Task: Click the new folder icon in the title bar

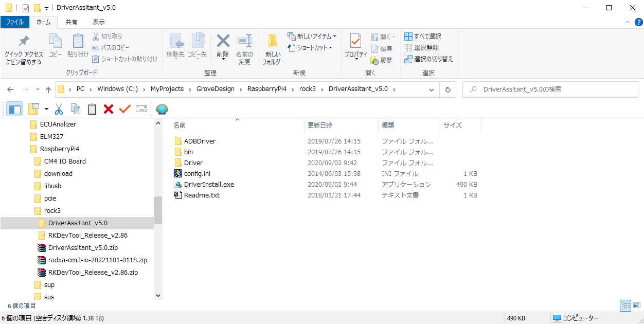Action: click(x=37, y=8)
